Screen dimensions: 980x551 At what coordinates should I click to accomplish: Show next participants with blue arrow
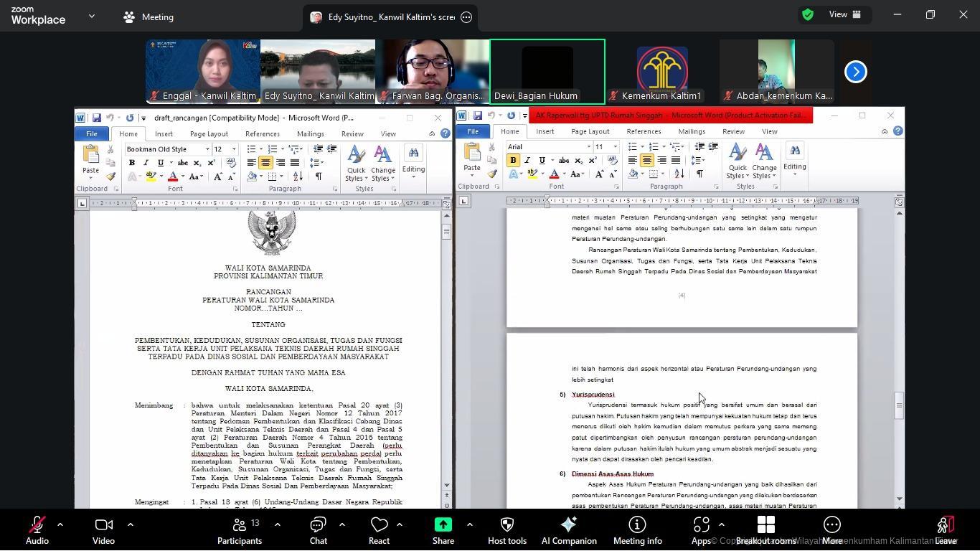click(x=855, y=72)
